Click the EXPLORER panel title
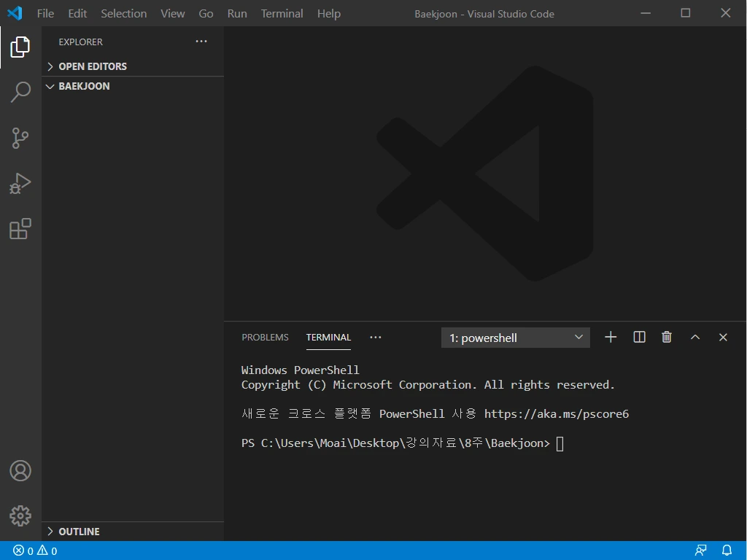 click(x=80, y=42)
